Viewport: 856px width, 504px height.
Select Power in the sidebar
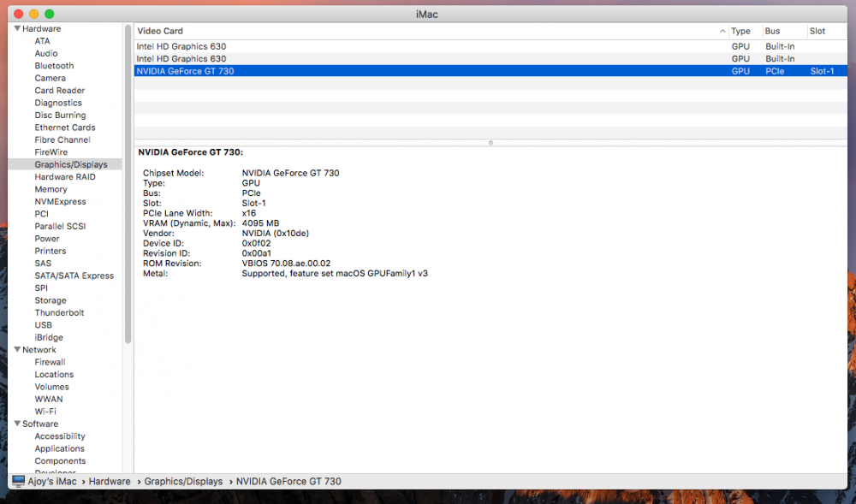coord(47,239)
